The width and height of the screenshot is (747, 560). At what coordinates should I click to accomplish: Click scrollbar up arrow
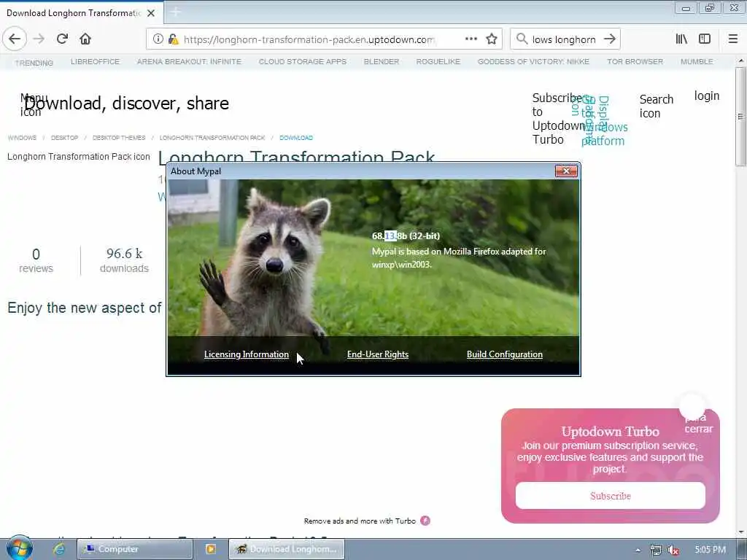(740, 61)
